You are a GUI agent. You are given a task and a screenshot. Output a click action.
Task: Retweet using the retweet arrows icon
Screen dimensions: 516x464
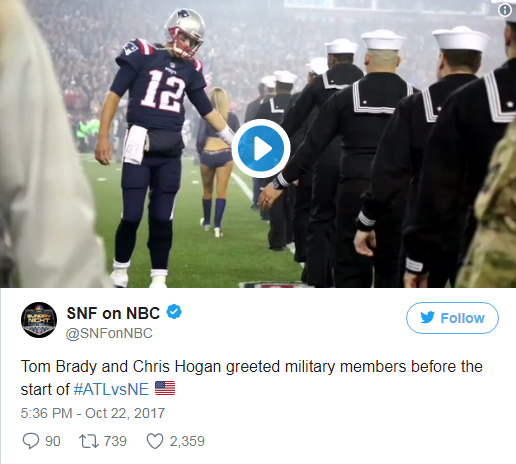click(x=89, y=441)
